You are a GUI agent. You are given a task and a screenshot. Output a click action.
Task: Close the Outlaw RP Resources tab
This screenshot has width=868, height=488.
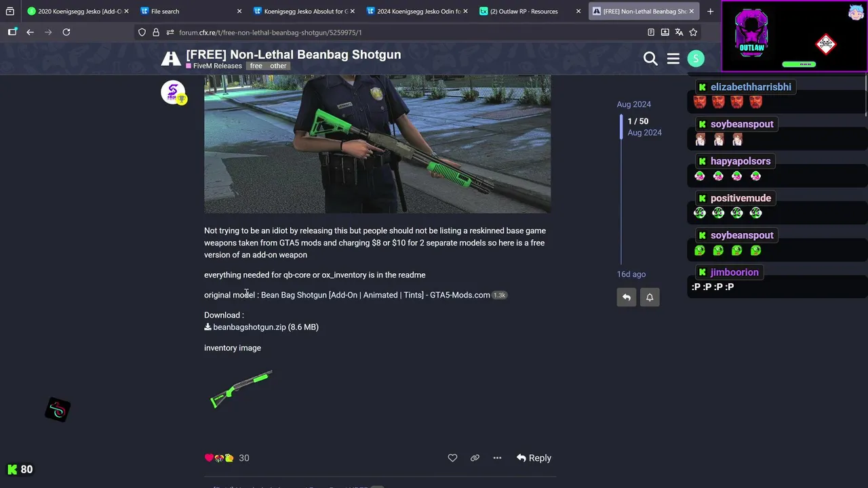[x=578, y=11]
